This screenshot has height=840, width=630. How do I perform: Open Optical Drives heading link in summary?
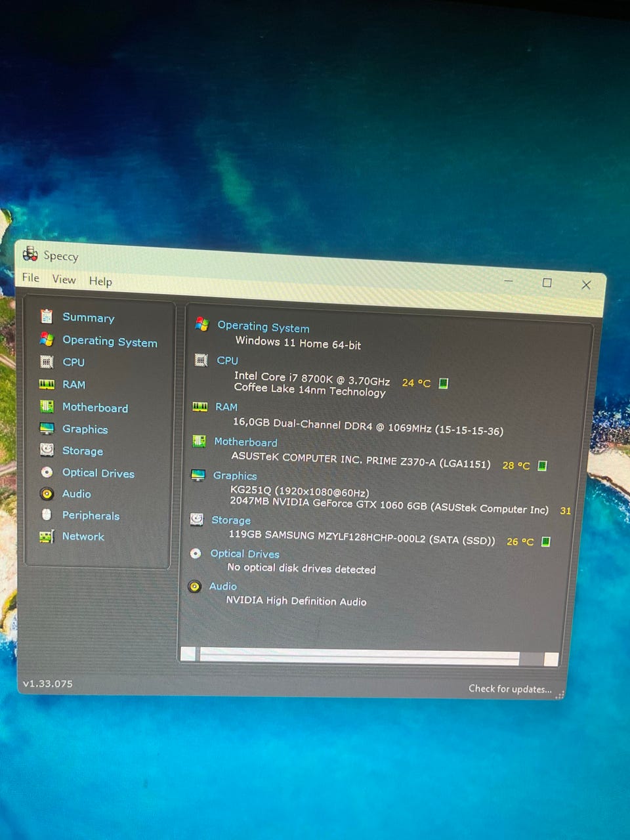pos(245,554)
